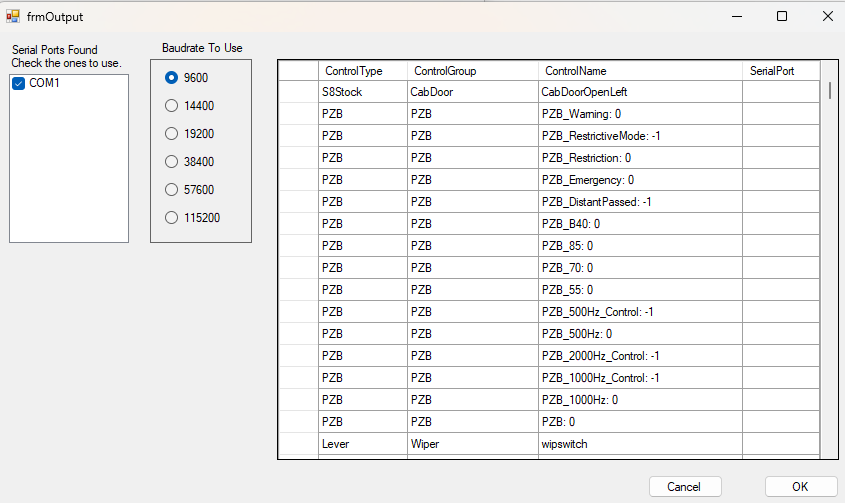Click SerialPort cell for PZB_Warning row

pos(780,114)
